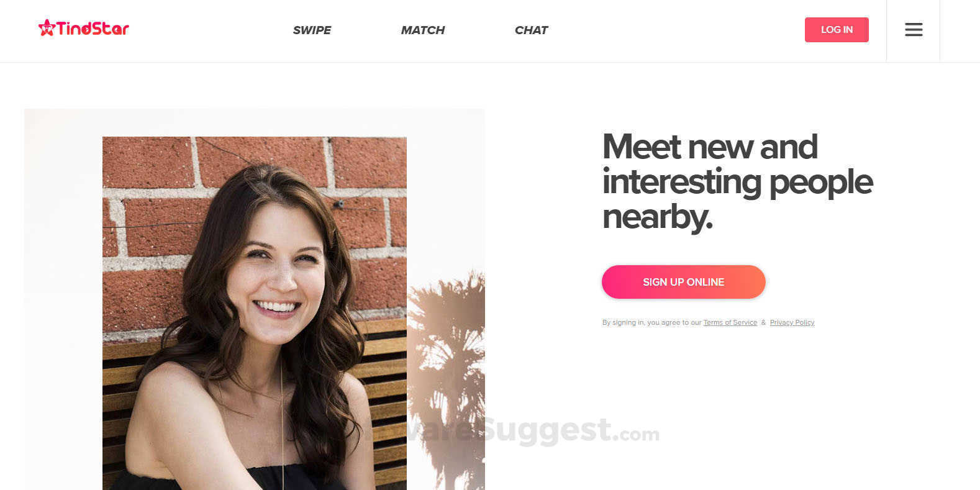Image resolution: width=980 pixels, height=490 pixels.
Task: Click the LOG IN button
Action: [837, 30]
